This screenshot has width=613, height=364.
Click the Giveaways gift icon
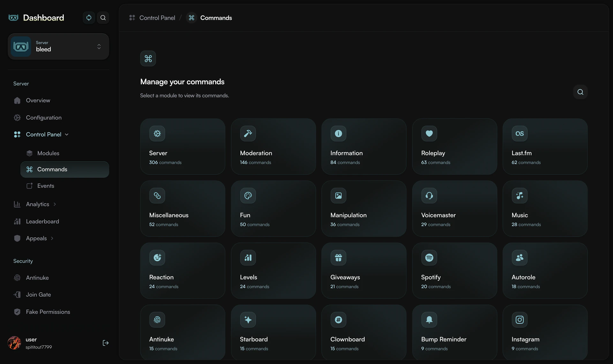(x=338, y=258)
